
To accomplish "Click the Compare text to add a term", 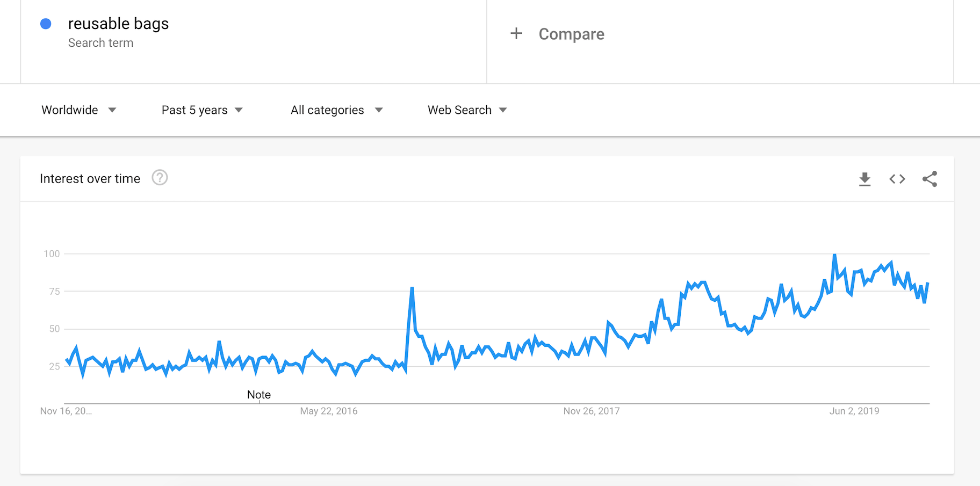I will point(571,34).
